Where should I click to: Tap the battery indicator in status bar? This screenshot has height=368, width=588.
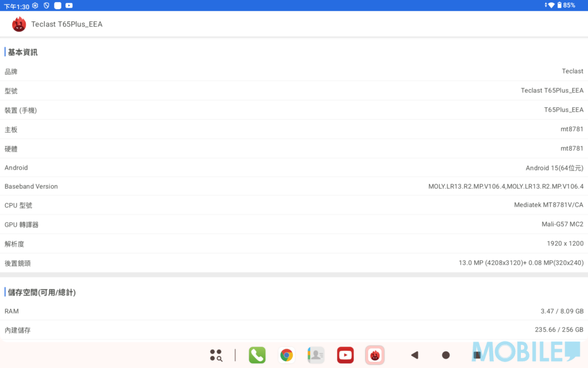pyautogui.click(x=559, y=5)
